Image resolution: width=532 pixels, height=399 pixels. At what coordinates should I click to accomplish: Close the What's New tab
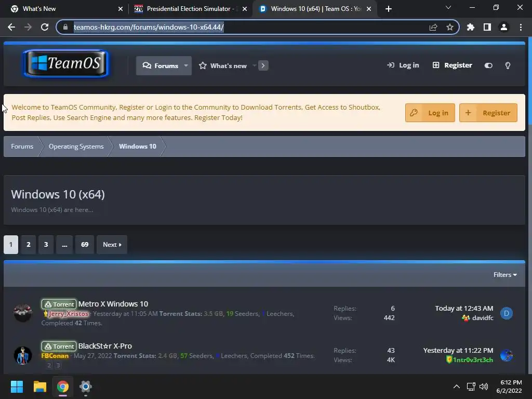[x=121, y=9]
